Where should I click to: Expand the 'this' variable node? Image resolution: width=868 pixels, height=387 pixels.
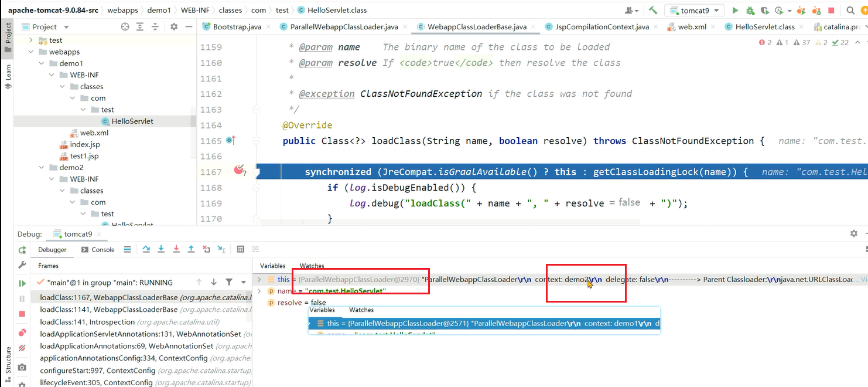[x=259, y=280]
